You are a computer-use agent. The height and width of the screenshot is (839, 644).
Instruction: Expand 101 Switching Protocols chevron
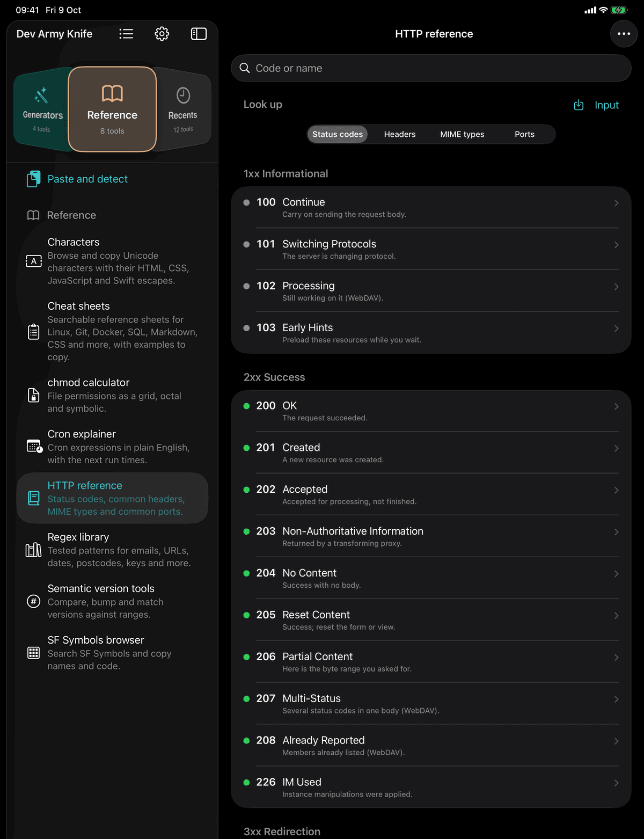[x=616, y=245]
